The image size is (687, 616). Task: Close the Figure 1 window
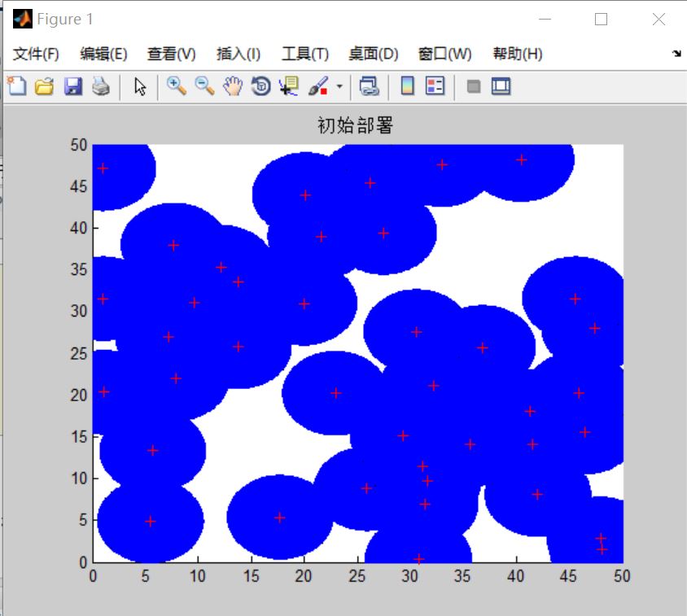coord(659,20)
